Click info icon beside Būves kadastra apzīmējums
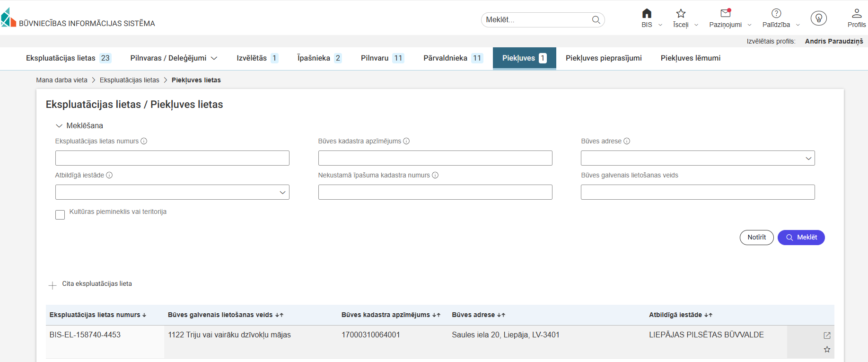This screenshot has width=868, height=362. (406, 141)
